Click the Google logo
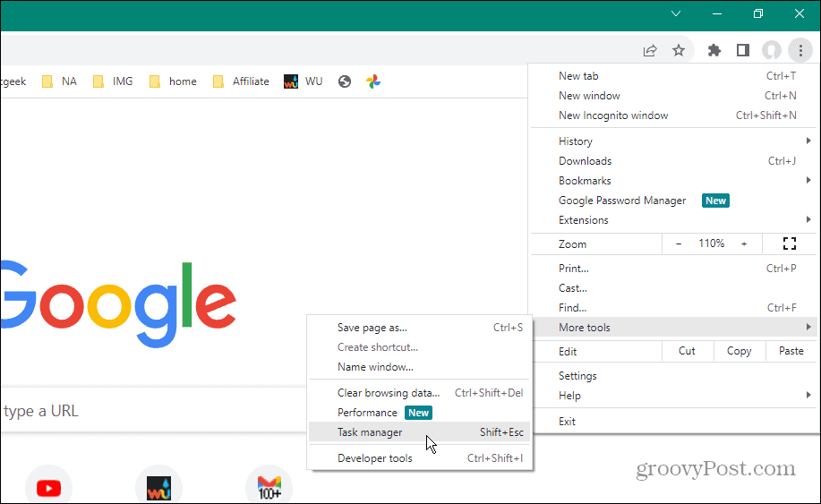 [118, 303]
